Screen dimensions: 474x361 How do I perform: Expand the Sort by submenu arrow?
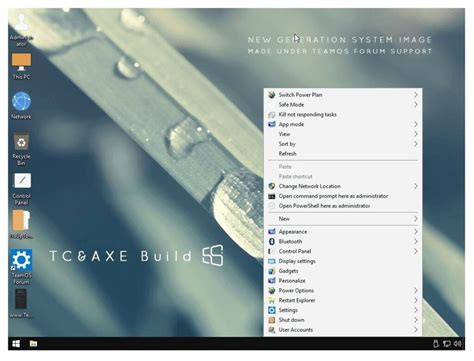[416, 144]
